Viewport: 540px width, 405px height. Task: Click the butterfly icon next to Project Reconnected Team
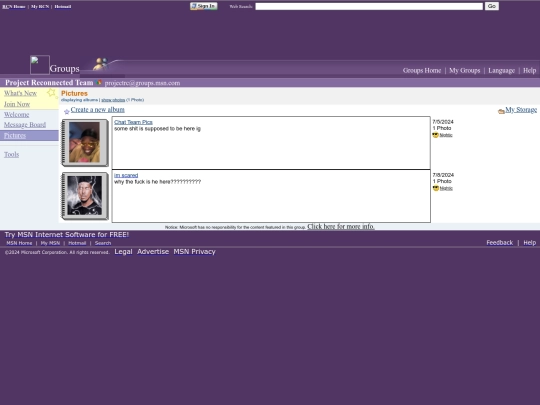coord(99,83)
